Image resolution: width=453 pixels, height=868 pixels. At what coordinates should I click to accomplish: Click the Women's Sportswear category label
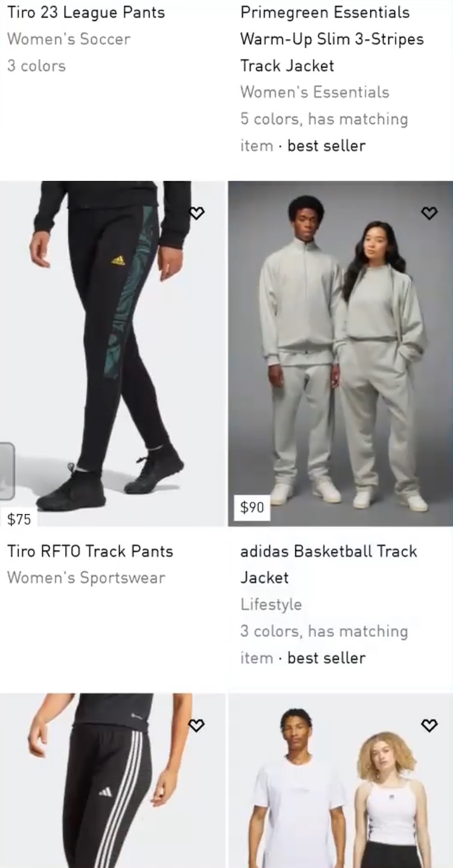[86, 578]
